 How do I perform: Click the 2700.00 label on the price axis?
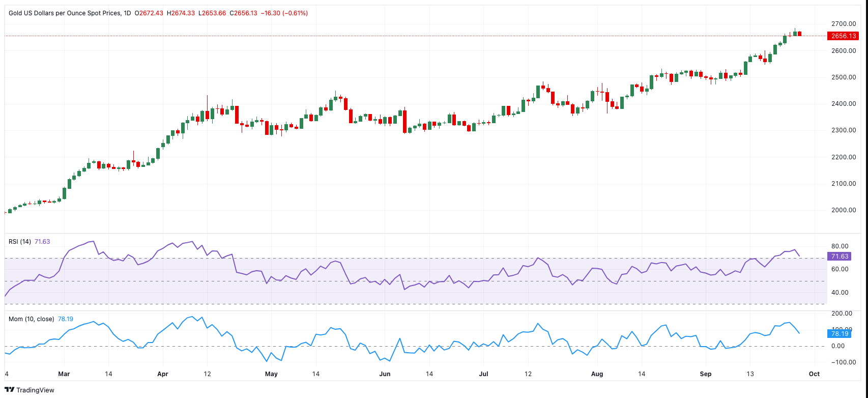(x=843, y=24)
